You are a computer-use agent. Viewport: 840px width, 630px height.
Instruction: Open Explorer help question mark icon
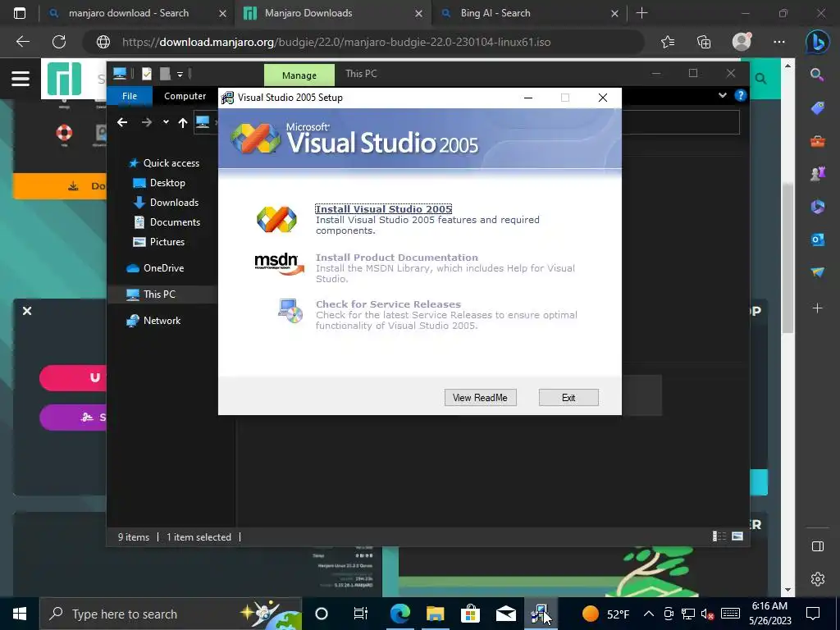click(x=741, y=95)
